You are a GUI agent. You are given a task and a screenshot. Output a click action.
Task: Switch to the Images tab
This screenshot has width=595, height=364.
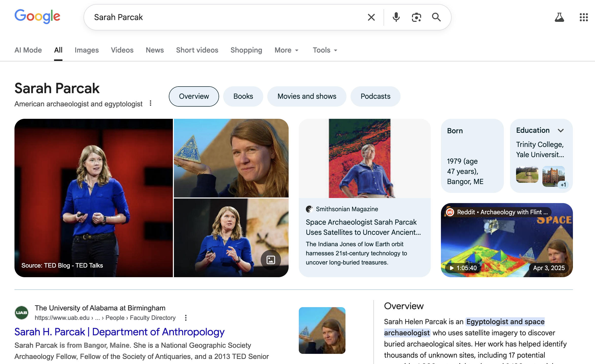point(87,50)
